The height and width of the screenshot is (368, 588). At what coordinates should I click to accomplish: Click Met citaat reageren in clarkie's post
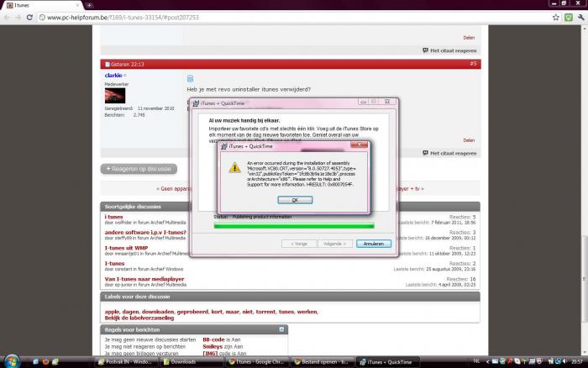(x=449, y=153)
